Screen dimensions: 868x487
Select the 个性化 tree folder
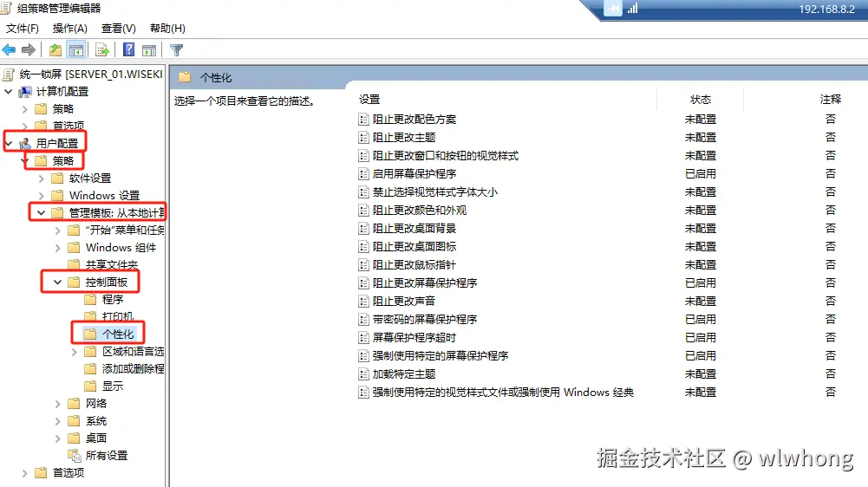(118, 334)
